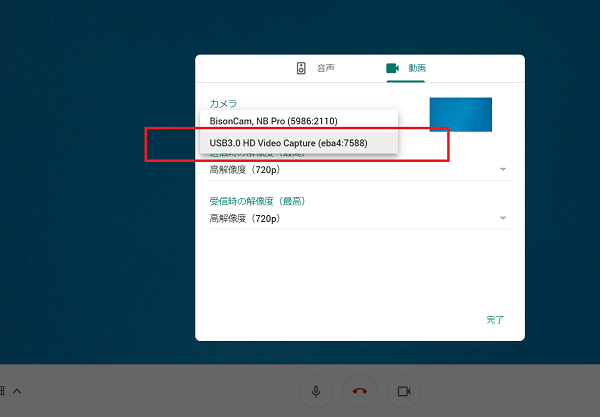
Task: Click the 受信時の解像度（最高） label
Action: tap(257, 201)
